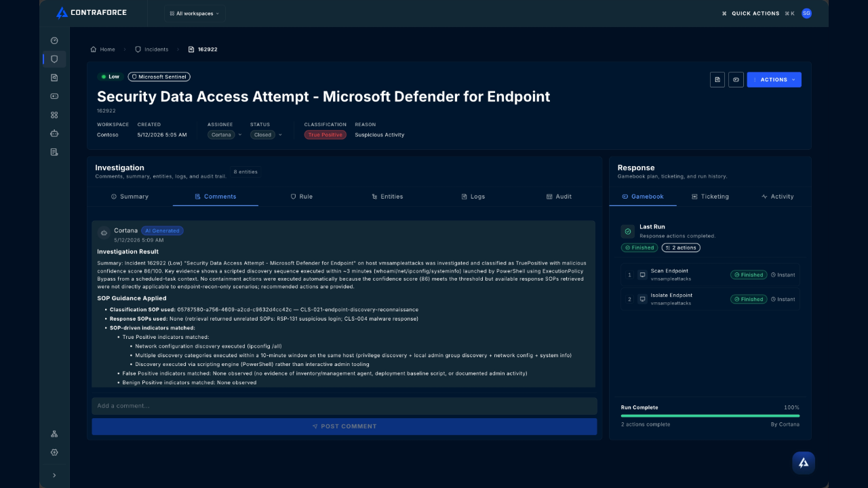This screenshot has width=868, height=488.
Task: Open the document search icon in sidebar
Action: coord(54,78)
